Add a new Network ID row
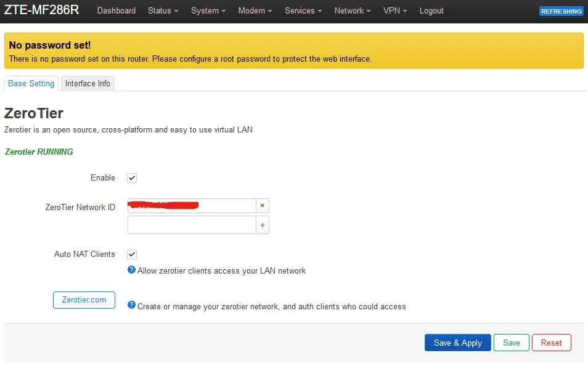 coord(262,226)
